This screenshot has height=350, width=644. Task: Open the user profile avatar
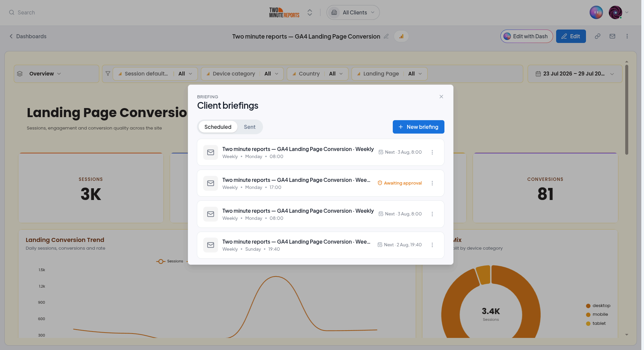coord(615,12)
